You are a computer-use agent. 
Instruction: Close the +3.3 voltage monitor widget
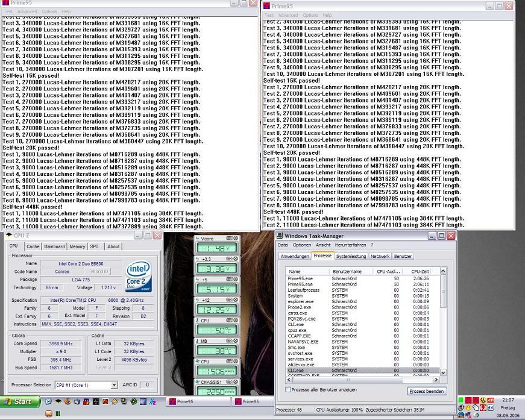[236, 259]
